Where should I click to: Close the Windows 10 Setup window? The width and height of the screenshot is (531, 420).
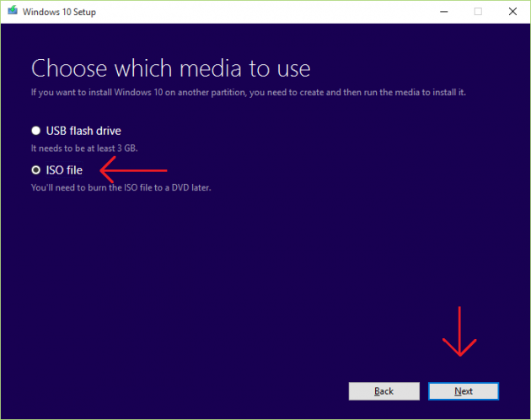tap(512, 11)
